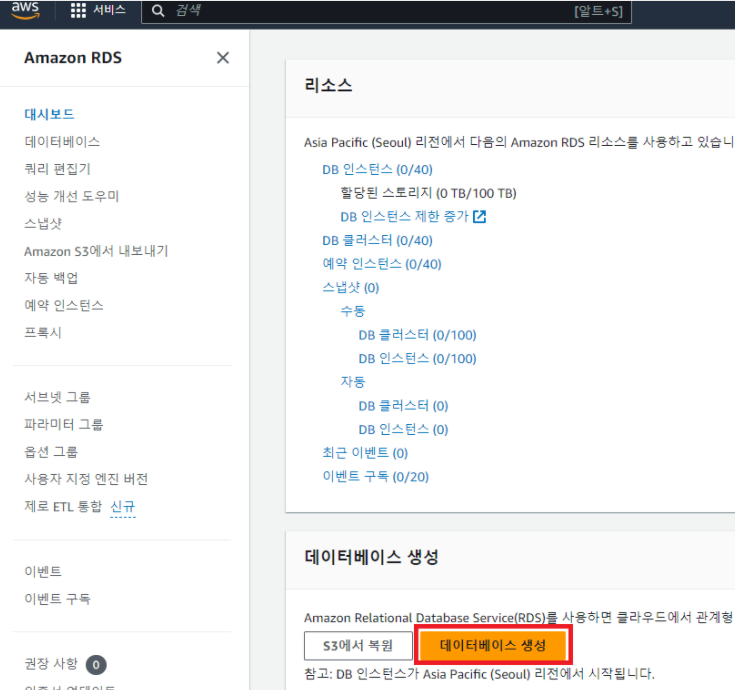
Task: Click the AWS logo home icon
Action: (x=25, y=10)
